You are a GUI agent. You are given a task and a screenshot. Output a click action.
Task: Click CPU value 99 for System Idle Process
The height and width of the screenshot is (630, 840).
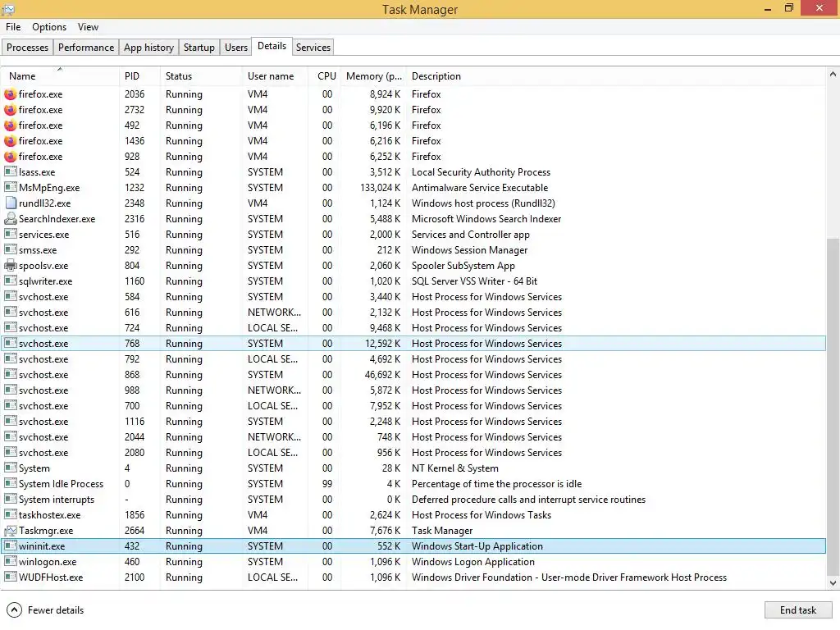(x=326, y=484)
